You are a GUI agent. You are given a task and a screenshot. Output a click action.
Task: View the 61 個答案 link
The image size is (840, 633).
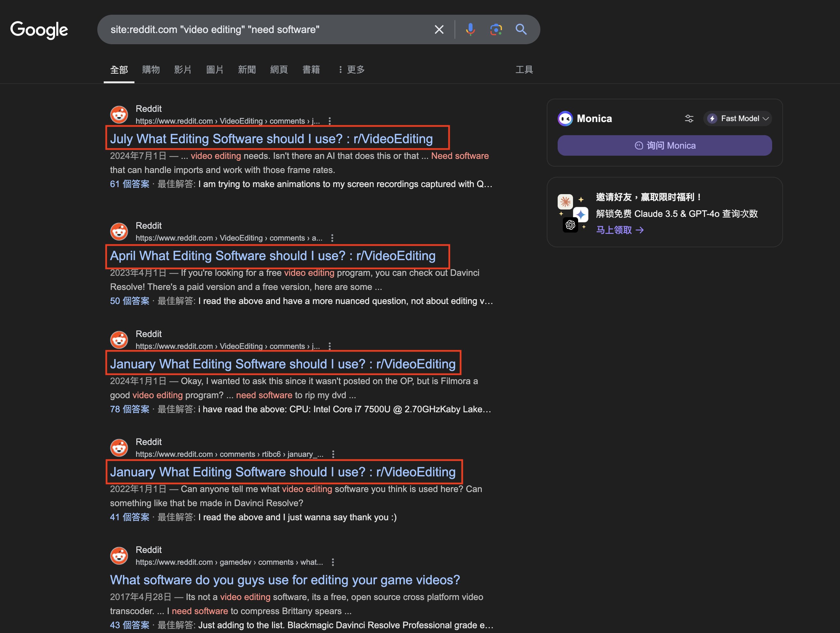tap(130, 184)
